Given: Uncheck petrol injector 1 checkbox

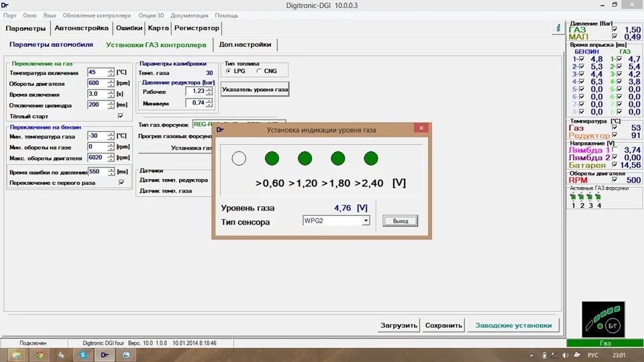Looking at the screenshot, I should coord(582,59).
